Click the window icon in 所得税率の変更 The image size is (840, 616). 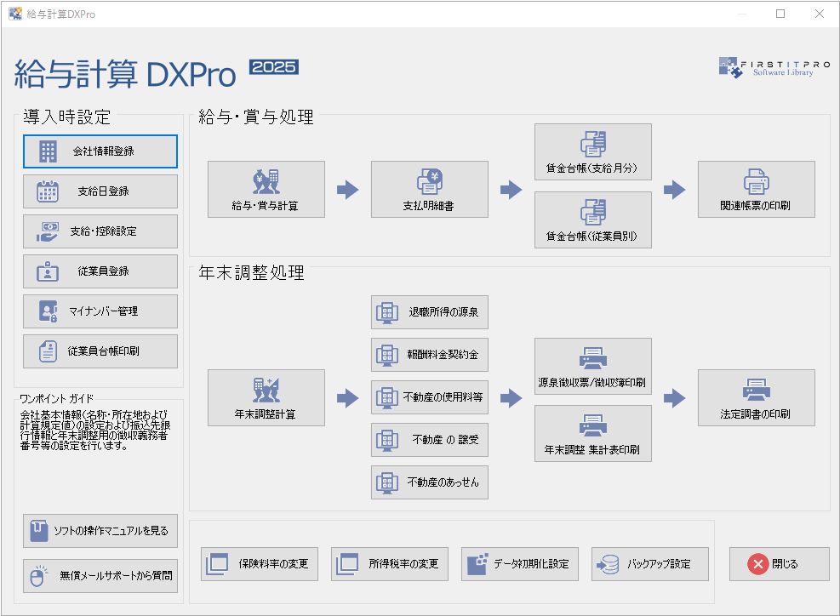[346, 564]
